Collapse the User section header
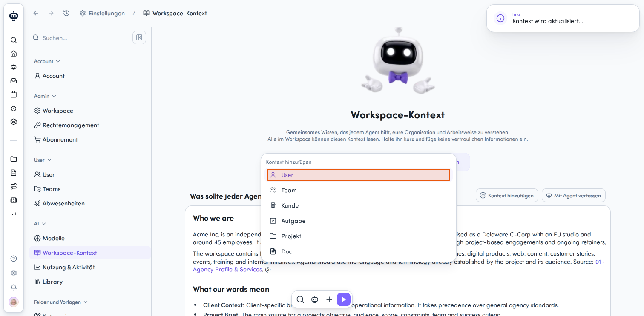Viewport: 644px width, 316px height. [43, 160]
